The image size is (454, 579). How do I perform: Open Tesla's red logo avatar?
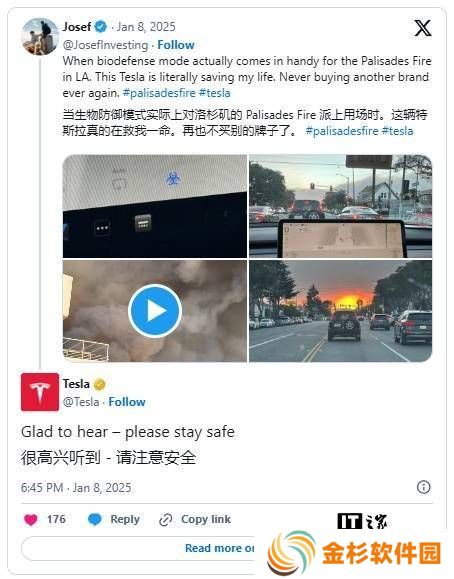click(40, 392)
